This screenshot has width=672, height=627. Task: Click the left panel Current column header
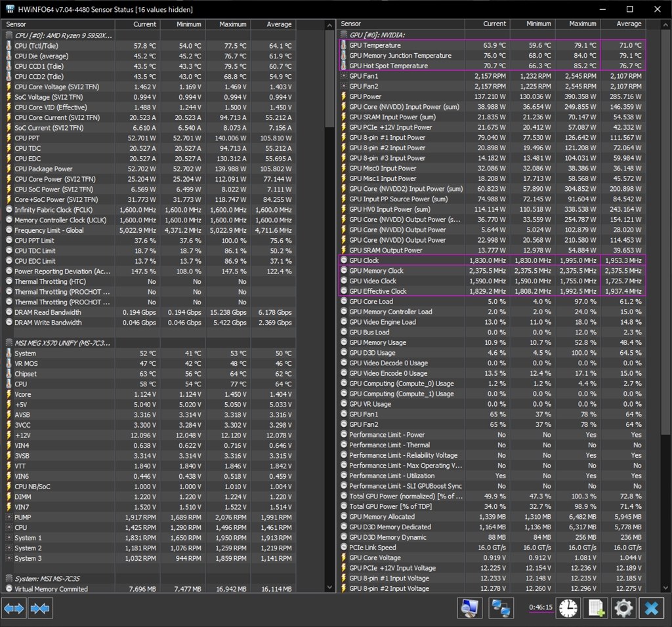click(x=138, y=24)
